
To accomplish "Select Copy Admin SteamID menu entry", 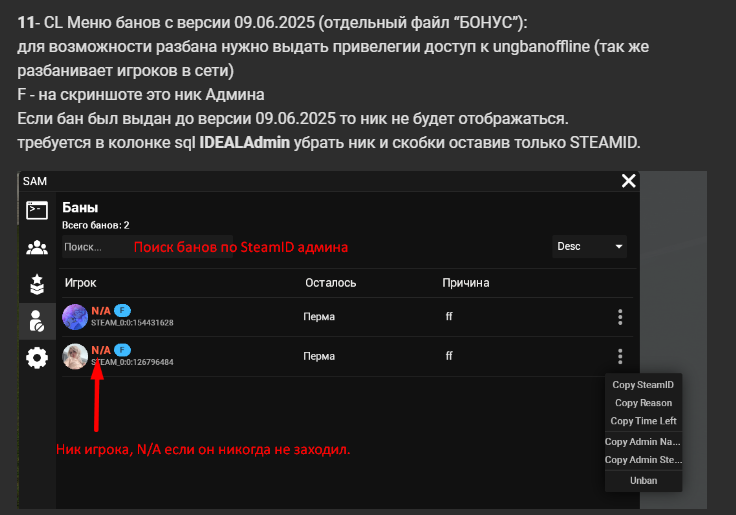I will point(643,460).
